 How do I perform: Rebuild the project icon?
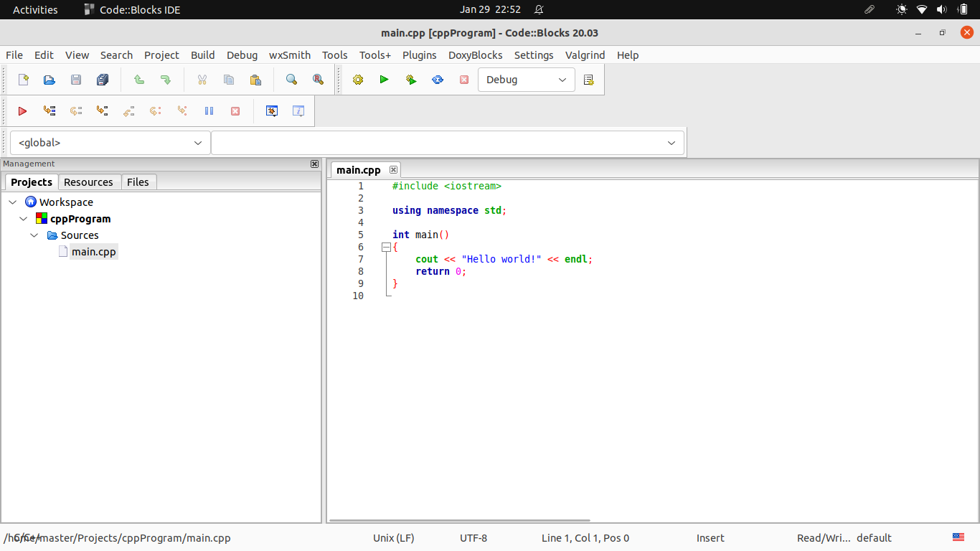click(438, 80)
